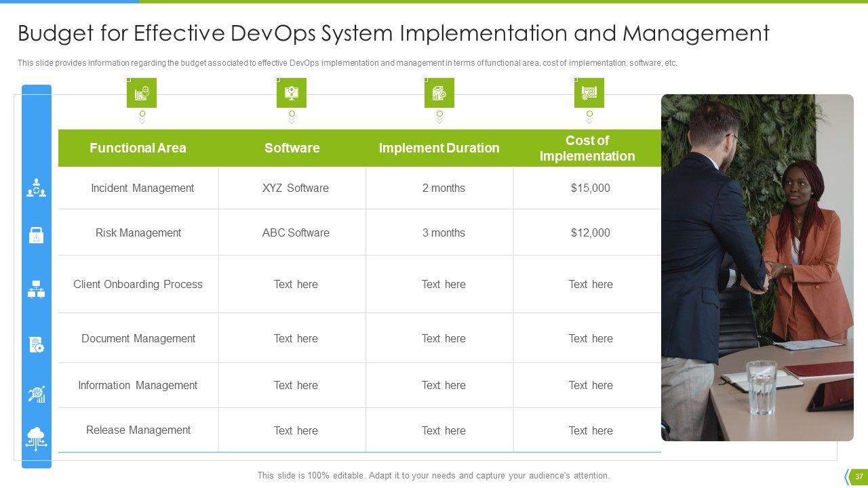
Task: Click the slide number 37 badge
Action: (859, 476)
